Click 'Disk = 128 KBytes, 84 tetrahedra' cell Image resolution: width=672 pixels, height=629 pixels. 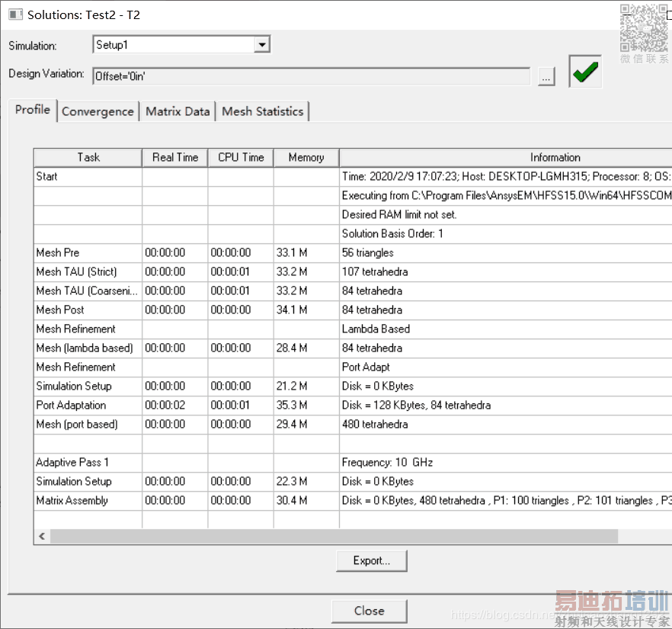pyautogui.click(x=506, y=405)
